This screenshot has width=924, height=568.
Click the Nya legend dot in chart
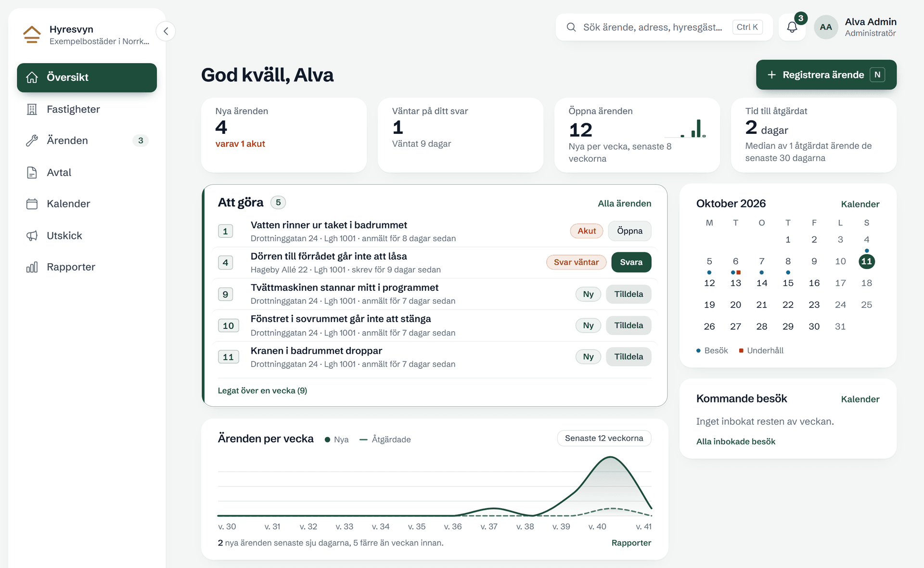click(x=327, y=439)
